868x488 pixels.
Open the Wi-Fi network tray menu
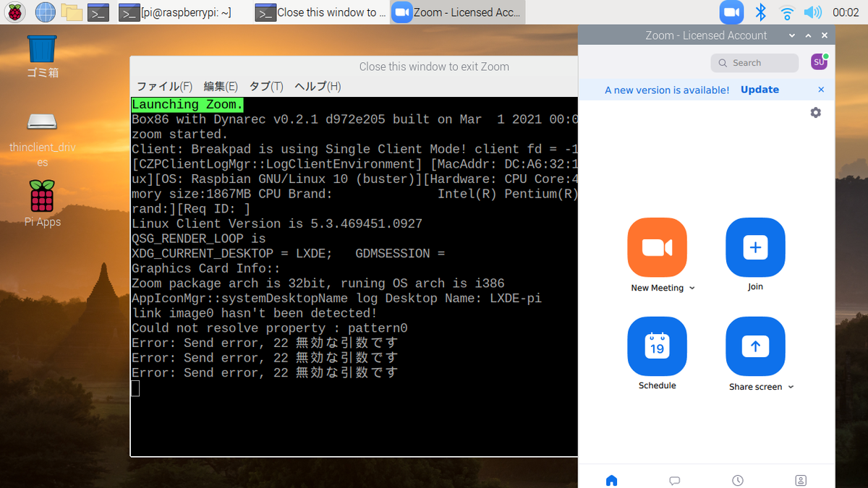pos(787,12)
